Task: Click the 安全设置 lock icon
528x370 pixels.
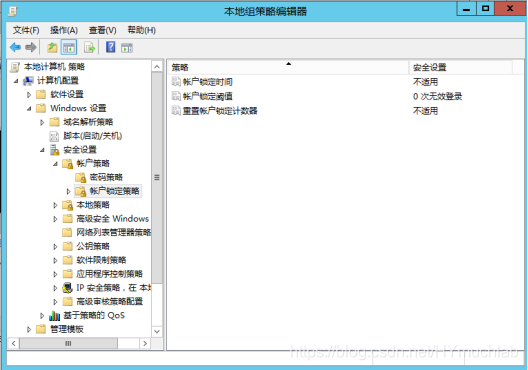Action: 54,150
